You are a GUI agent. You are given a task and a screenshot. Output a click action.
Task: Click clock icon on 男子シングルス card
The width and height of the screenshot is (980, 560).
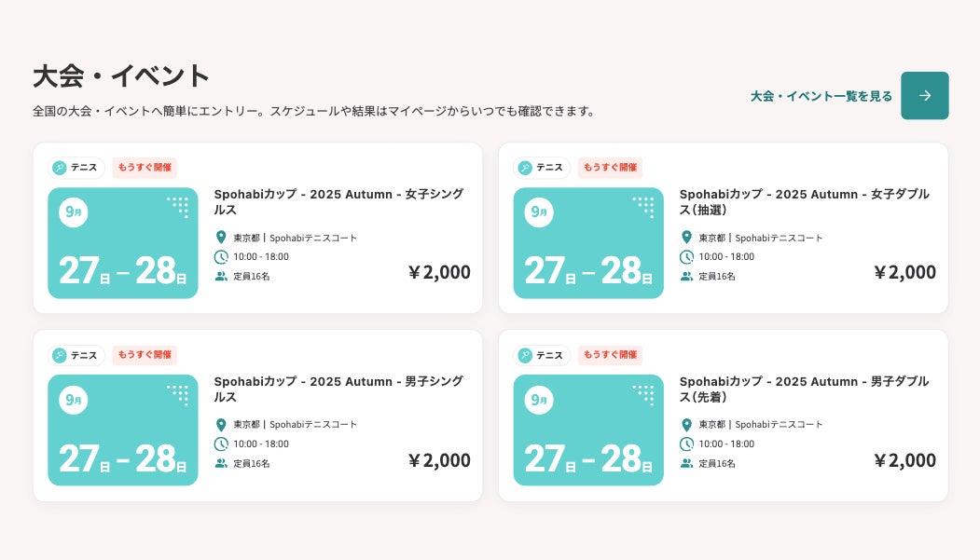click(221, 444)
